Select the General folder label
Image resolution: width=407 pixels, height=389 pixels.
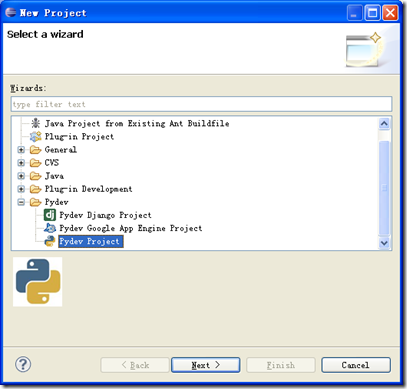[x=61, y=150]
